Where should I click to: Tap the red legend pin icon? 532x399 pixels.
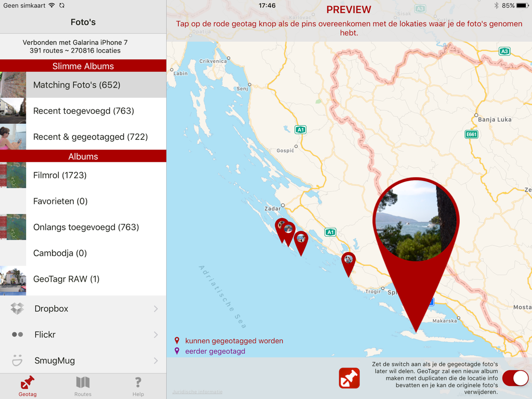tap(177, 341)
